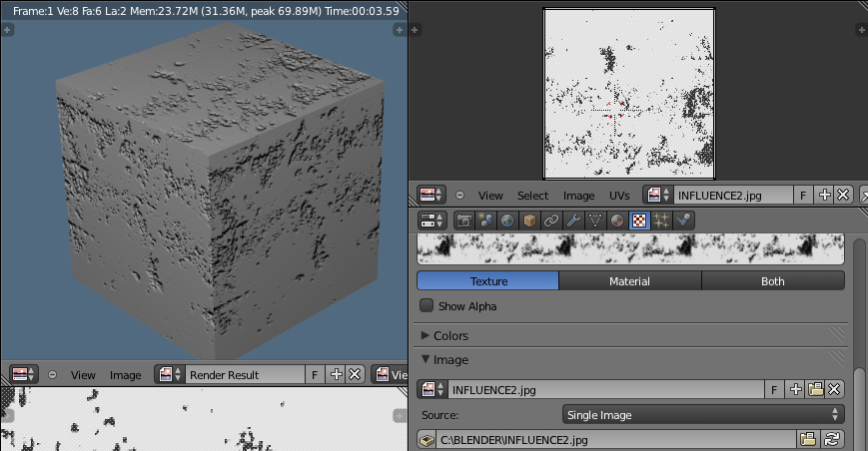Browse images in texture Image panel
Viewport: 868px width, 451px height.
pyautogui.click(x=433, y=390)
